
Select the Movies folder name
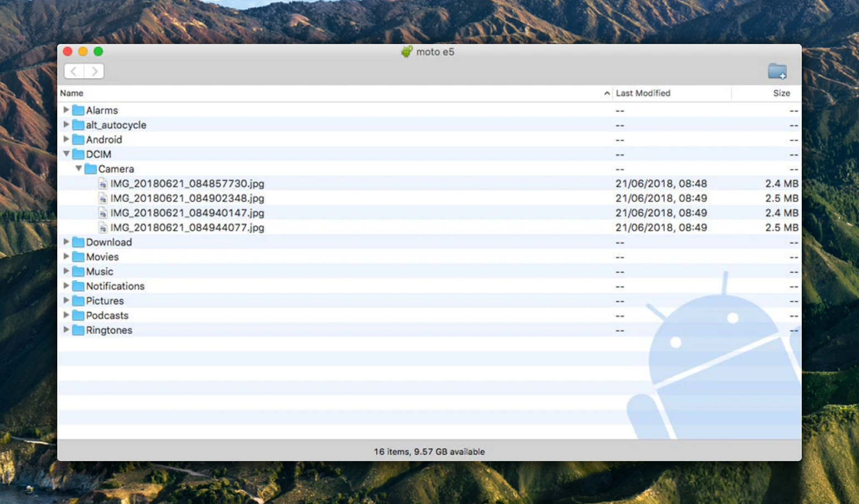coord(102,257)
